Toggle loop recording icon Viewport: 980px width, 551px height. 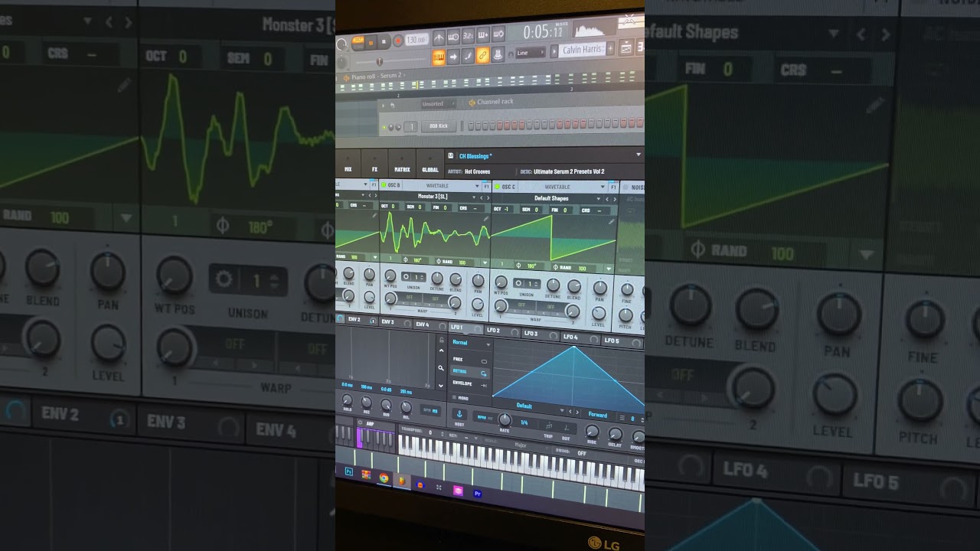pos(498,34)
